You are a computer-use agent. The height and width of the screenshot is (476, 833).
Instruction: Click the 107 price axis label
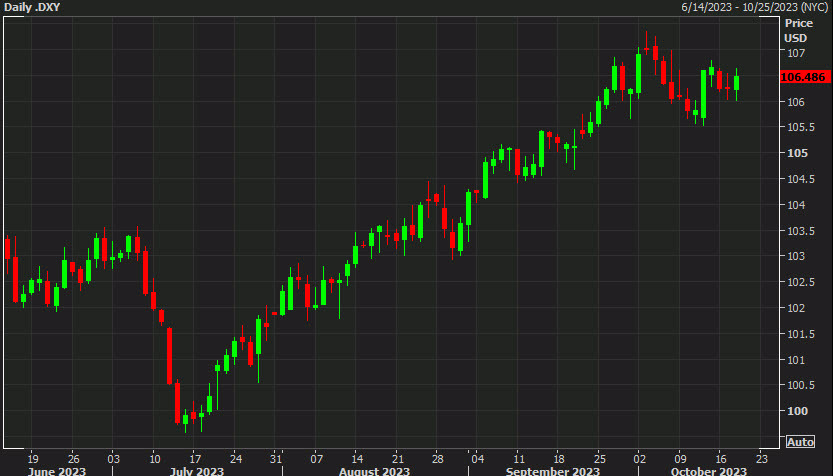[x=796, y=53]
